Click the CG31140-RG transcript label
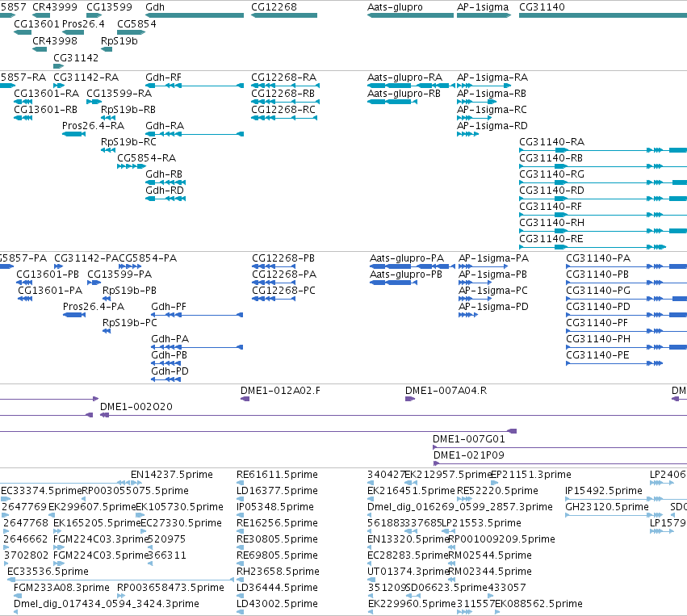This screenshot has height=616, width=687. (551, 174)
